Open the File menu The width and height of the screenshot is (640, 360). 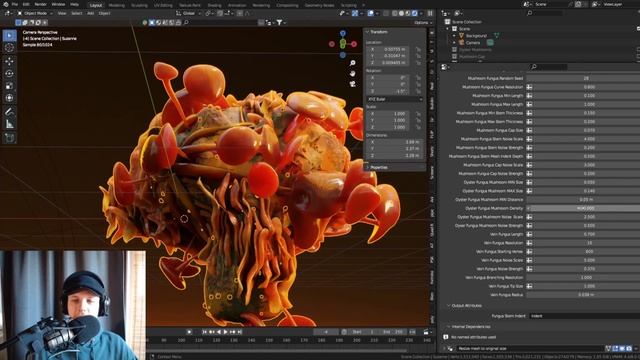click(15, 4)
